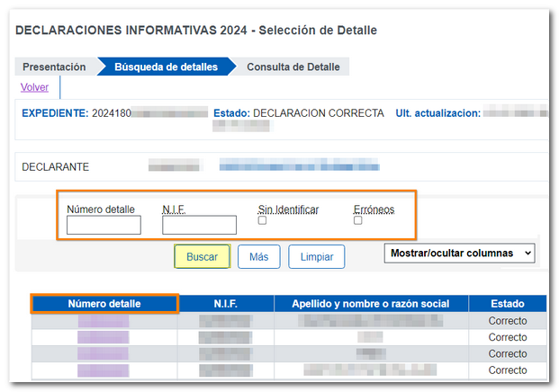Switch to the Presentación tab
This screenshot has width=559, height=392.
54,67
